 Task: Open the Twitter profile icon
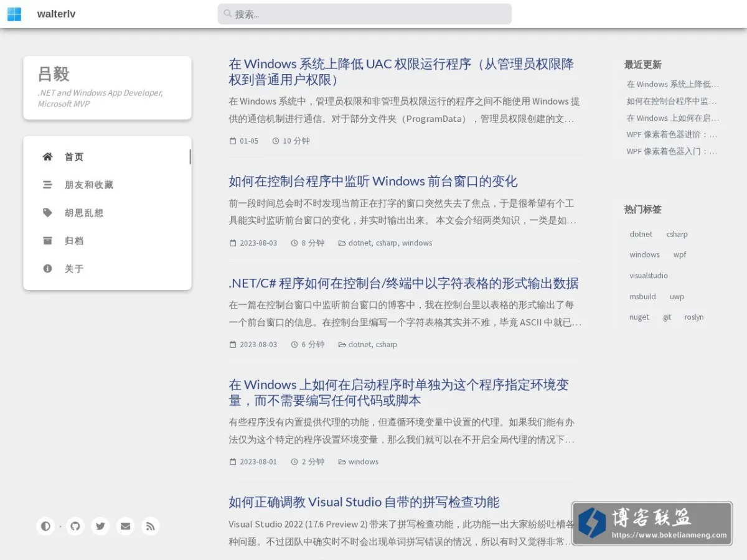[100, 526]
